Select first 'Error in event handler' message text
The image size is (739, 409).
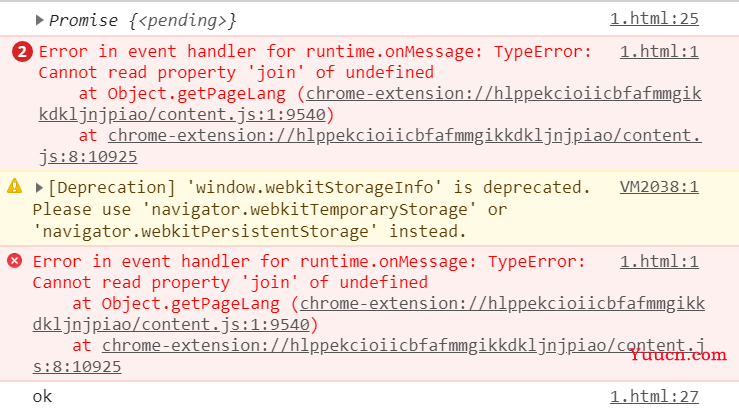click(x=315, y=62)
